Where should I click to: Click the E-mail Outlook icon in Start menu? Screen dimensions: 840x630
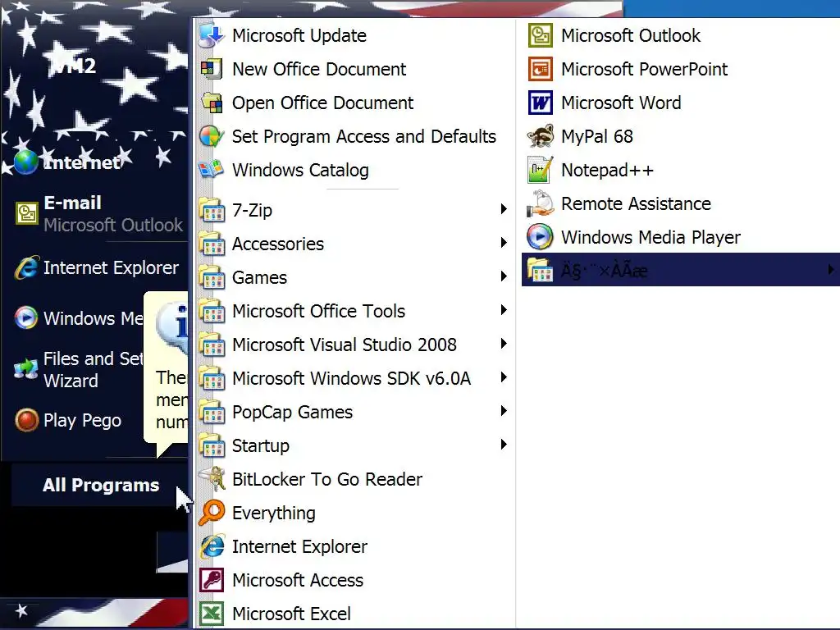(x=26, y=213)
